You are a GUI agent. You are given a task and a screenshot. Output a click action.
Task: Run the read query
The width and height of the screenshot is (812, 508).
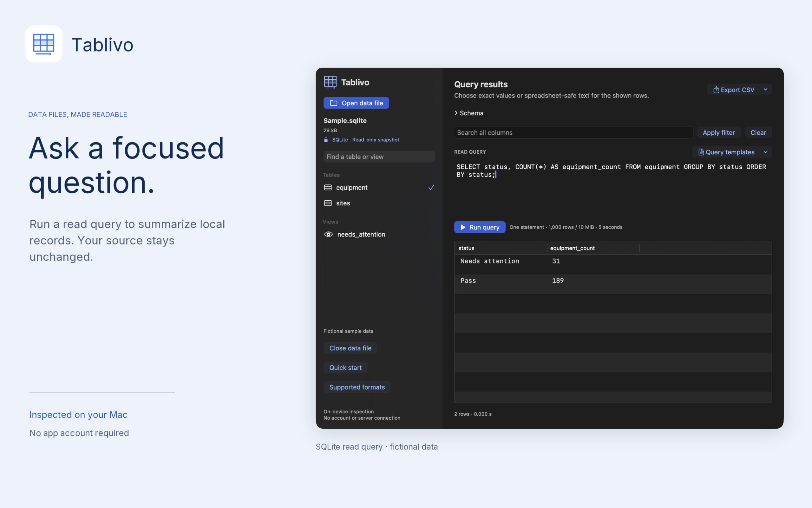tap(480, 227)
